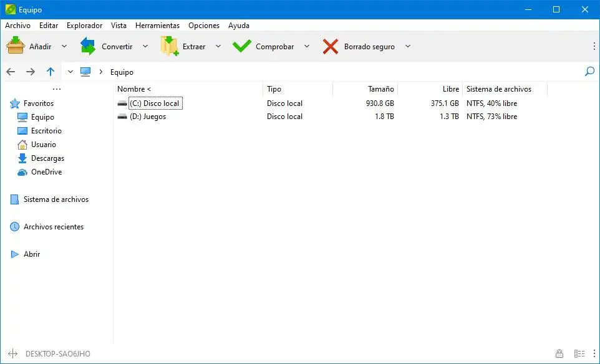Sort by the Libre column header
The width and height of the screenshot is (600, 364).
pos(430,89)
